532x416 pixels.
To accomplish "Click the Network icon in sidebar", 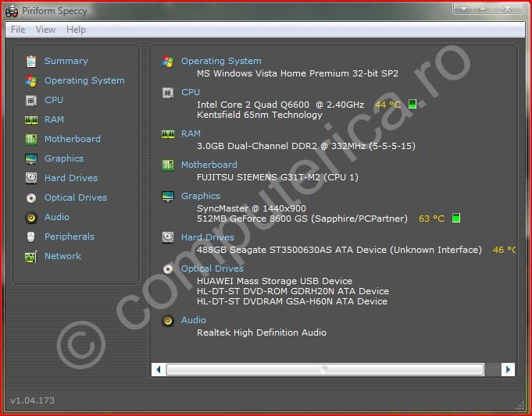I will coord(31,256).
